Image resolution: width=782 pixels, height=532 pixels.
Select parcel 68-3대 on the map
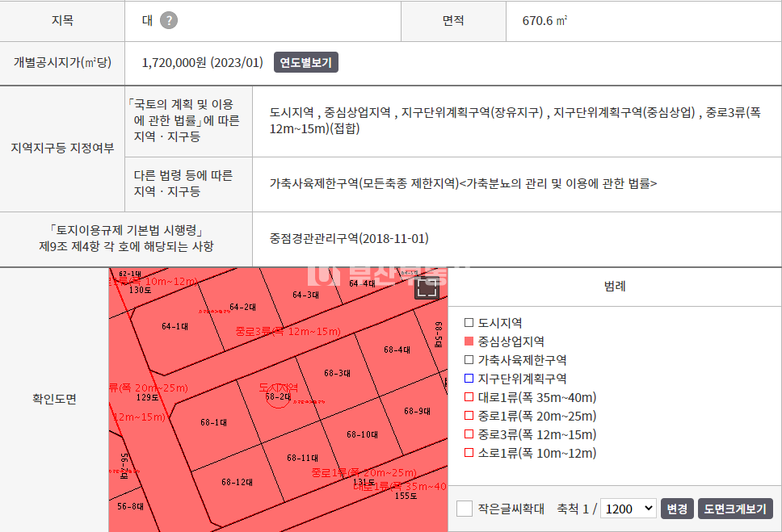(337, 373)
